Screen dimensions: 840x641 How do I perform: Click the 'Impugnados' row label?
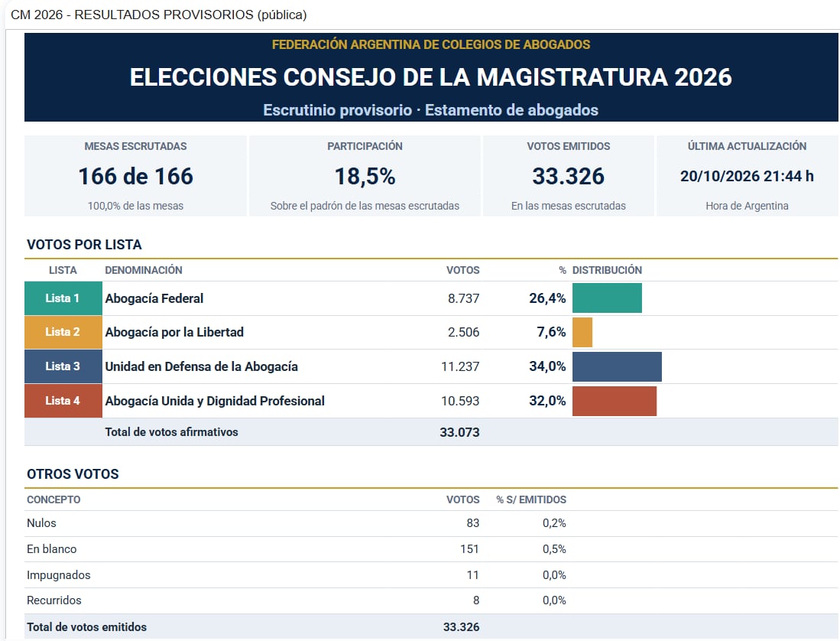tap(58, 575)
